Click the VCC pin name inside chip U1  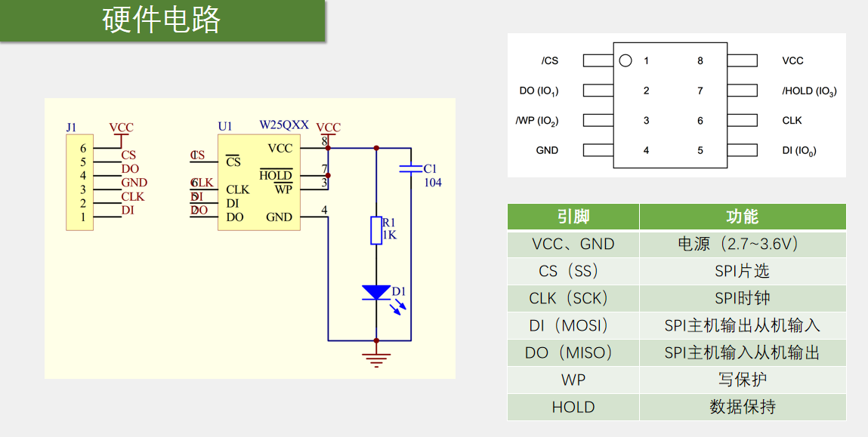(x=280, y=148)
